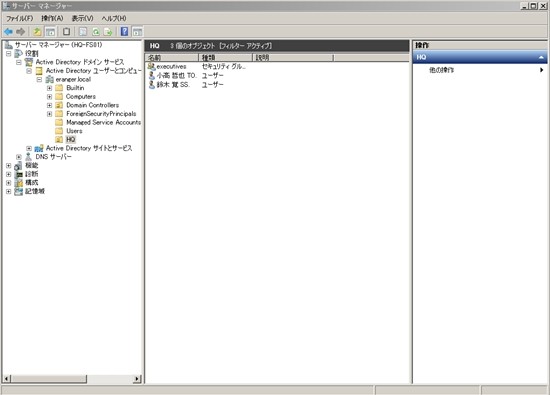Click ユーザー type cell for 鈴木
550x395 pixels.
(213, 85)
